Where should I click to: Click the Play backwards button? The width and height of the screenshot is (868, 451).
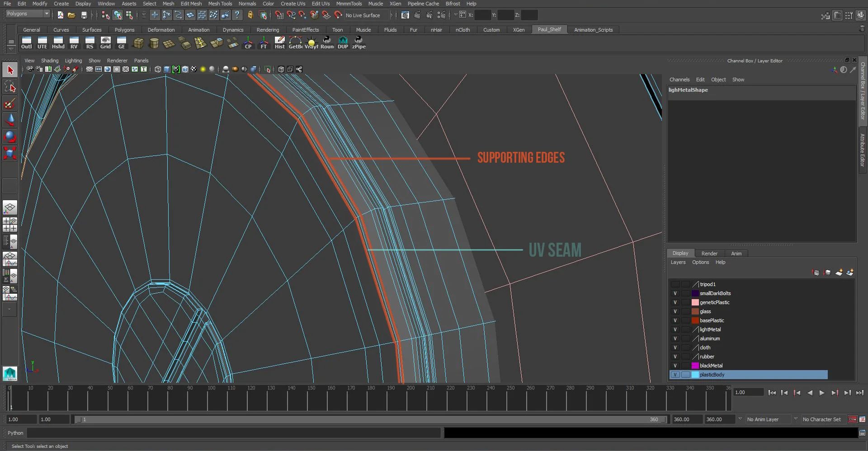point(810,393)
